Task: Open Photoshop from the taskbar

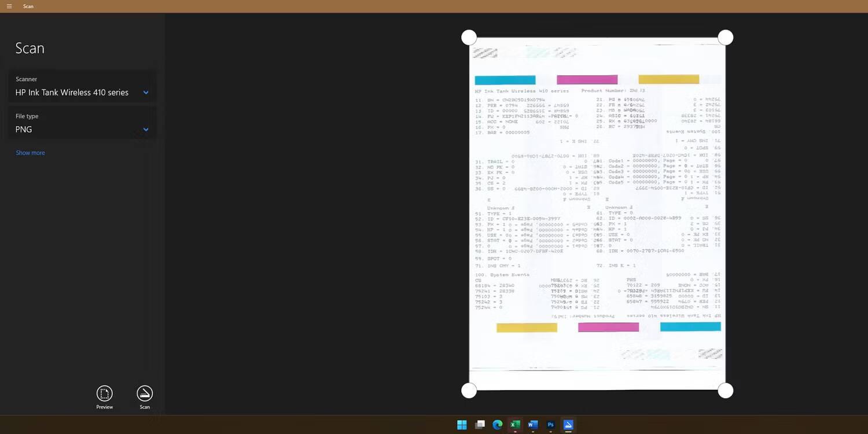Action: coord(551,425)
